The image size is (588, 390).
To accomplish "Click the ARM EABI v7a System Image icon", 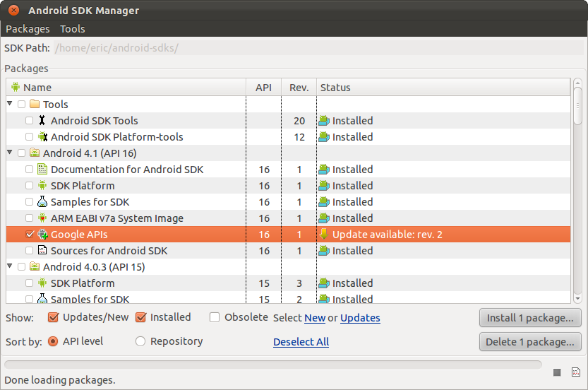I will pyautogui.click(x=42, y=218).
